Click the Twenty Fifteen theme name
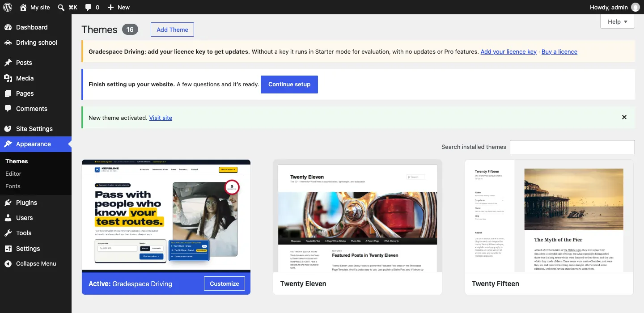 coord(496,283)
